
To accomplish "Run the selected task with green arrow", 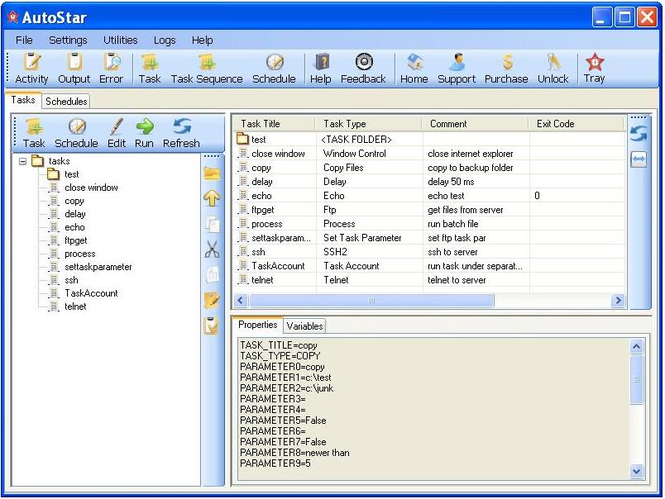I will pyautogui.click(x=144, y=133).
